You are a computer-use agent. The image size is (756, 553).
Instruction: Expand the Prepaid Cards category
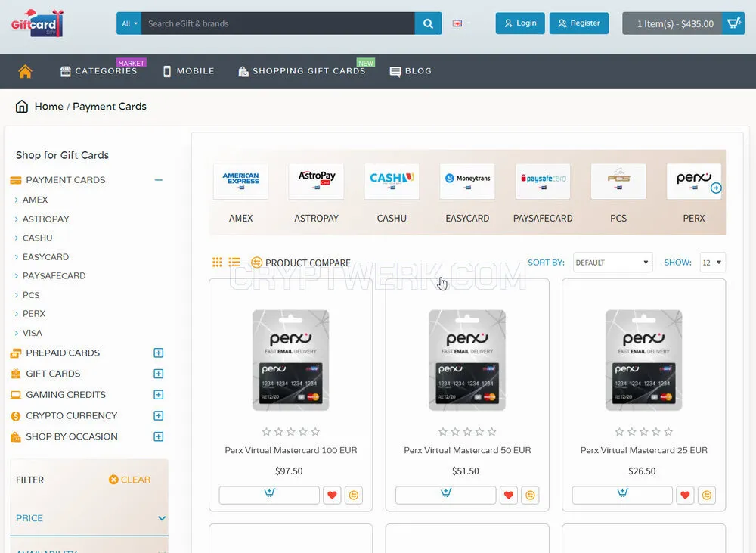(x=158, y=353)
